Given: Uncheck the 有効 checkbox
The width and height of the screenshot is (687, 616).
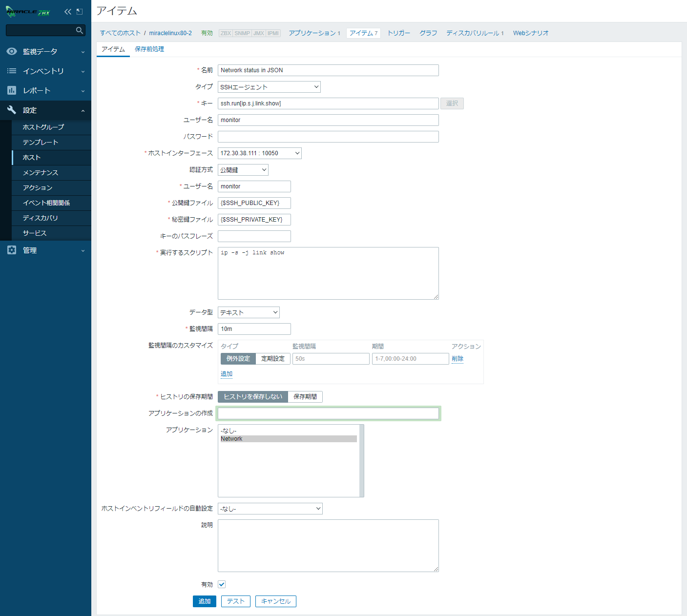Looking at the screenshot, I should pyautogui.click(x=222, y=584).
